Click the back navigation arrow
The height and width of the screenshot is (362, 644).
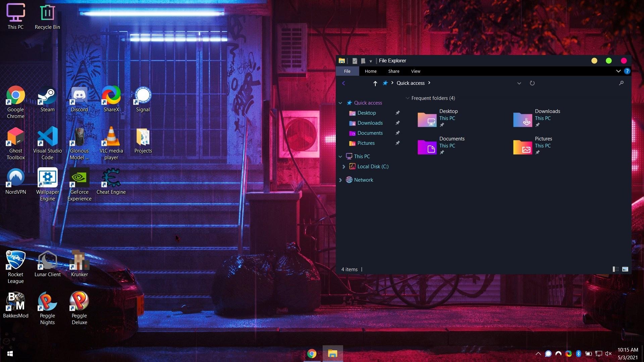tap(343, 83)
